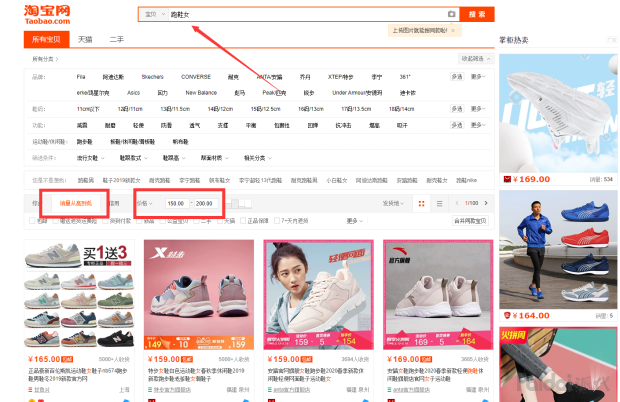Dismiss the image upload tooltip
The width and height of the screenshot is (620, 402).
tap(453, 30)
